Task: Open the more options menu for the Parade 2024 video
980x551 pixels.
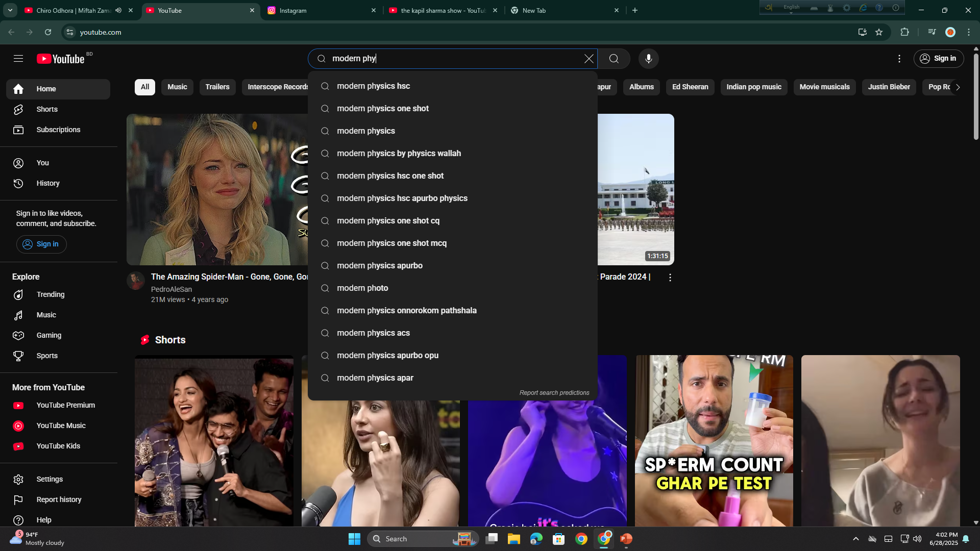Action: coord(670,278)
